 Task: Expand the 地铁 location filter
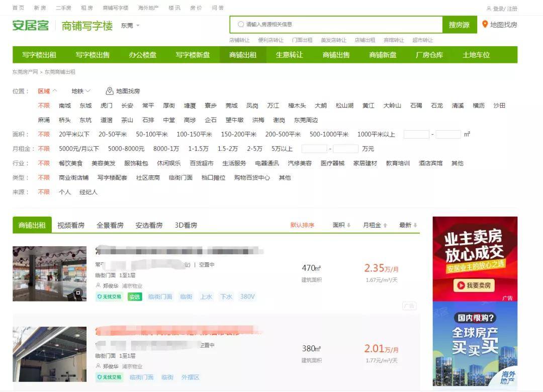pyautogui.click(x=81, y=91)
